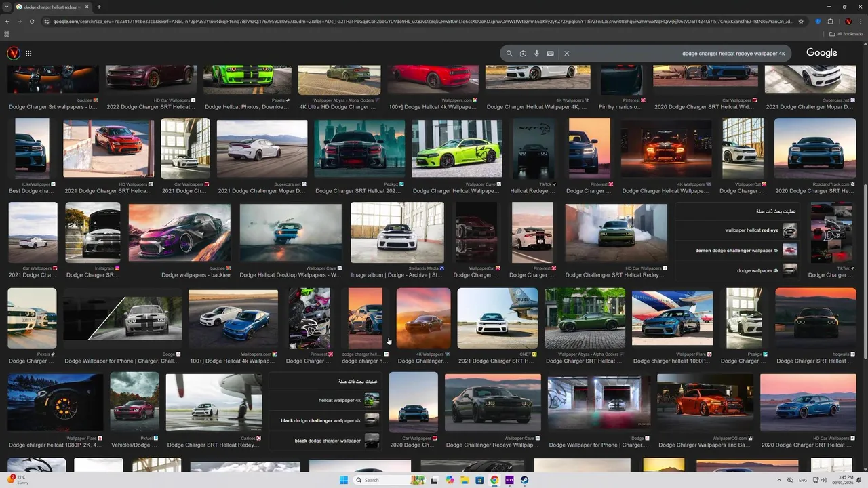Screen dimensions: 868x488
Task: Open 'Dodge Hellcat Desktop Wallpapers' burnout thumbnail
Action: [x=290, y=232]
